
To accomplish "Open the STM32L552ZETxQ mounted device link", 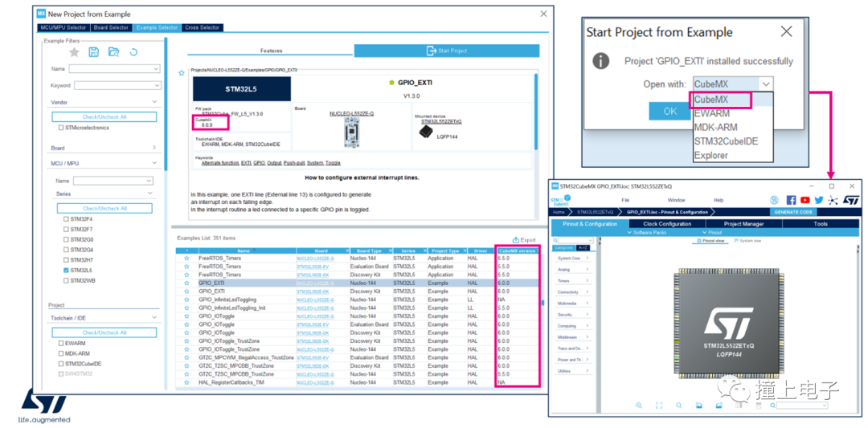I will (441, 121).
